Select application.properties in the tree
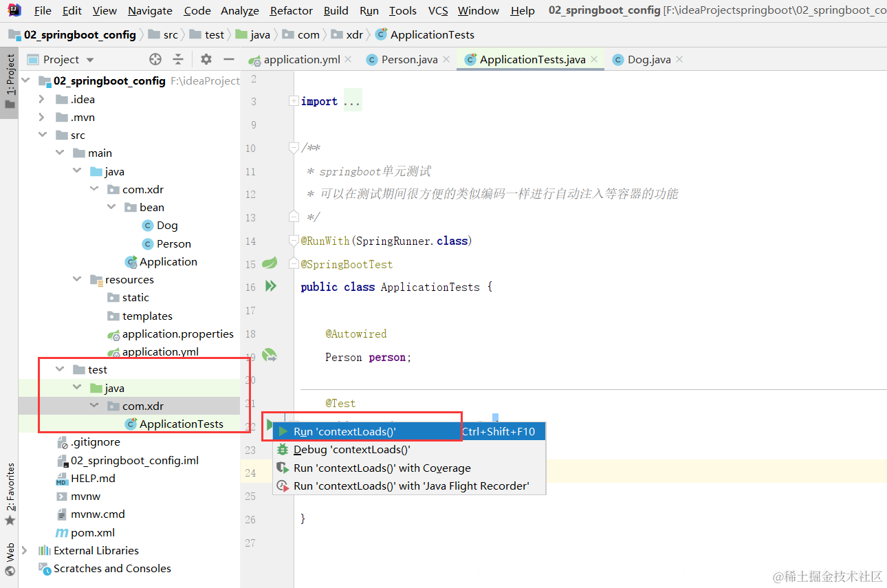 pos(171,334)
